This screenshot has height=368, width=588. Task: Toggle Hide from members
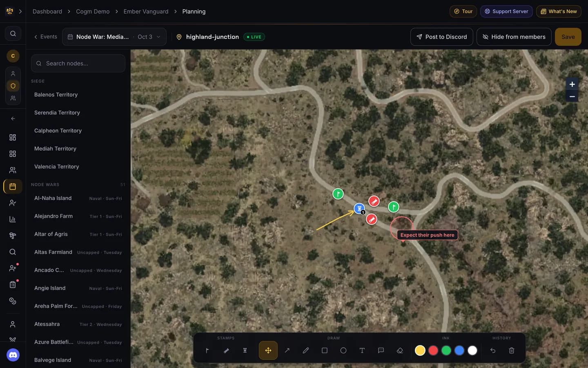coord(514,37)
